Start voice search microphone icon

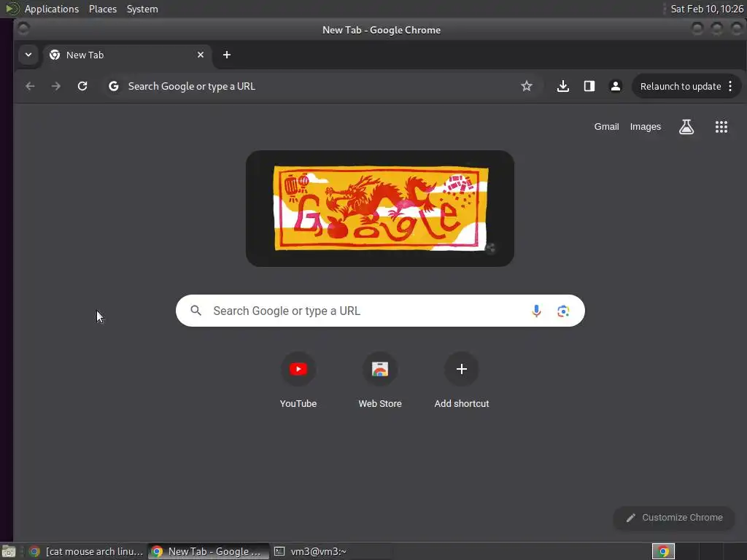[536, 311]
